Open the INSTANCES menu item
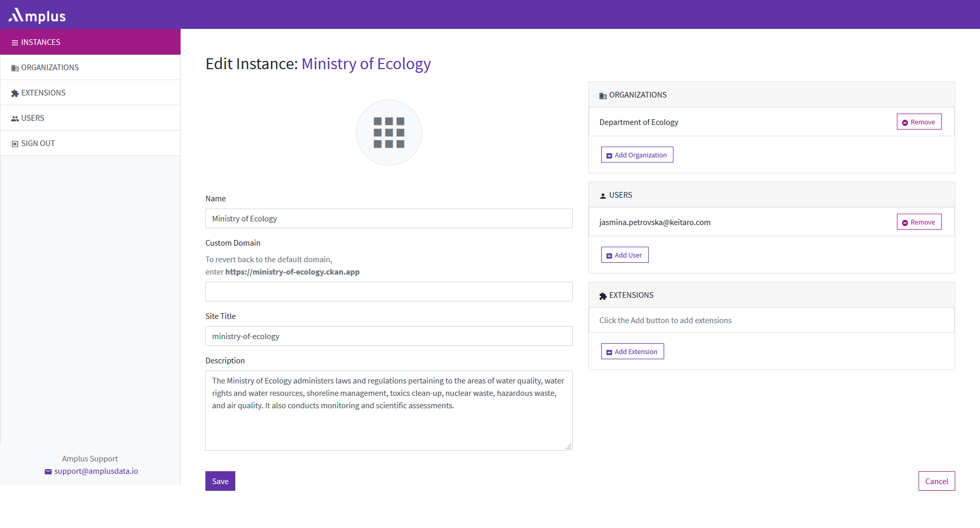The height and width of the screenshot is (528, 980). coord(90,42)
